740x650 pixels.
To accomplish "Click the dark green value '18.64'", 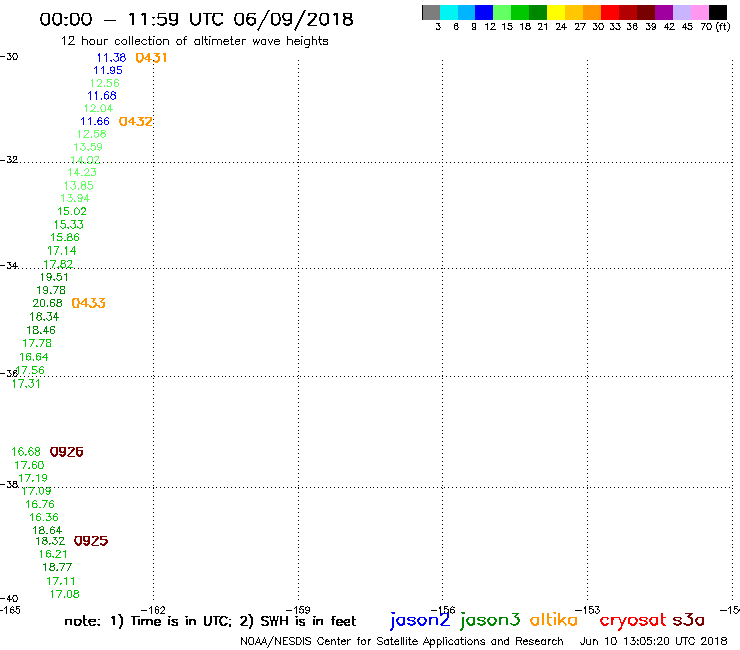I will [x=47, y=530].
